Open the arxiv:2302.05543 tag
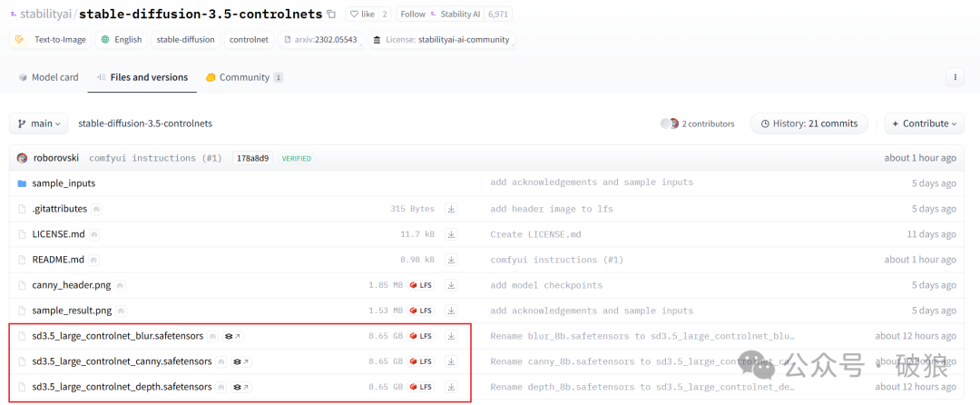The image size is (980, 405). (x=320, y=39)
